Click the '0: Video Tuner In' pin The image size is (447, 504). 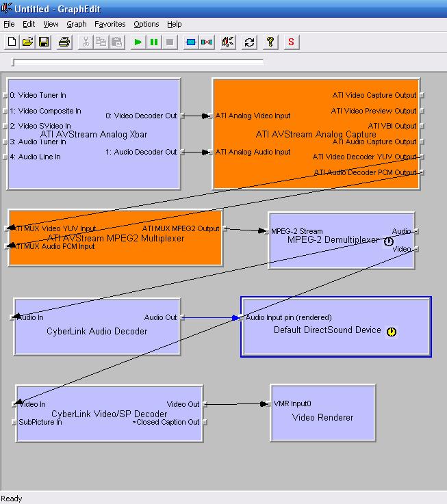[x=38, y=95]
